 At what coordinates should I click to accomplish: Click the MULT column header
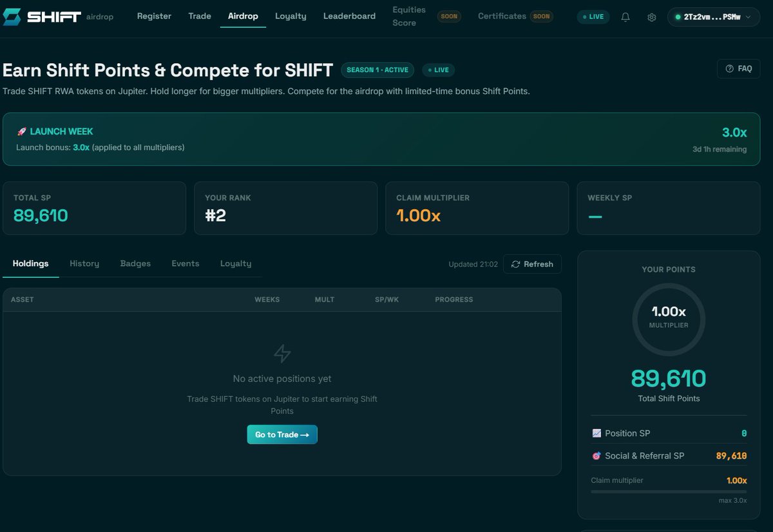pos(325,299)
